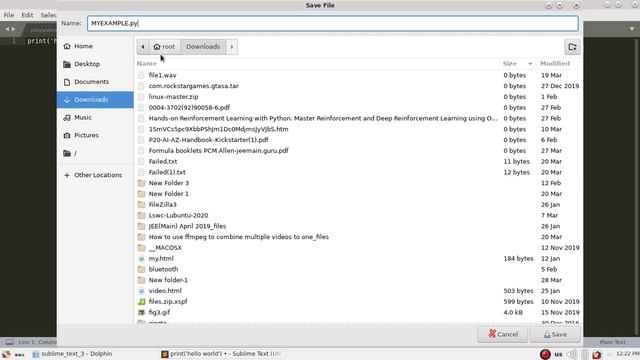Open the / filesystem root sidebar entry
The height and width of the screenshot is (360, 640).
[95, 153]
